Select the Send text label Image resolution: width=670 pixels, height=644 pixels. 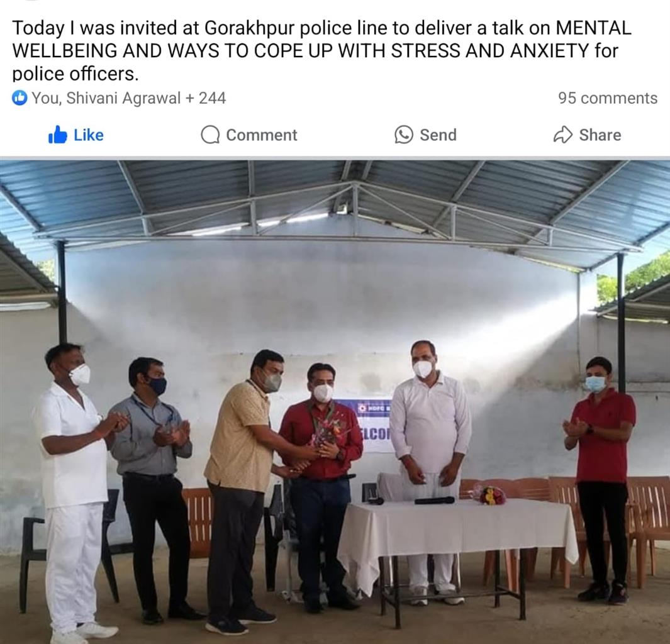pyautogui.click(x=438, y=135)
